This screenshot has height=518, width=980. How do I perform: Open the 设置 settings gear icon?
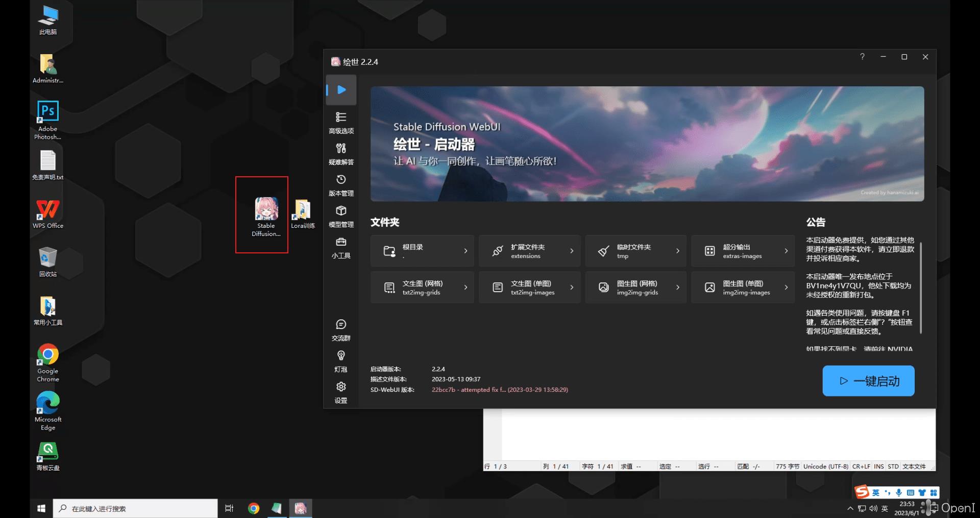point(341,392)
